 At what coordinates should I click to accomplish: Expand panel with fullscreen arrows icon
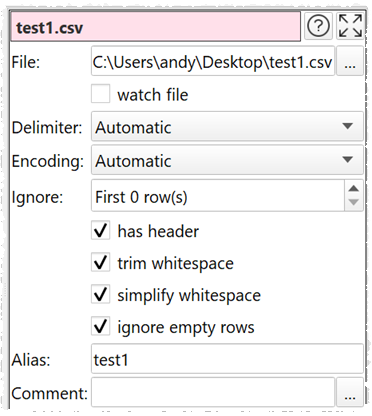350,26
